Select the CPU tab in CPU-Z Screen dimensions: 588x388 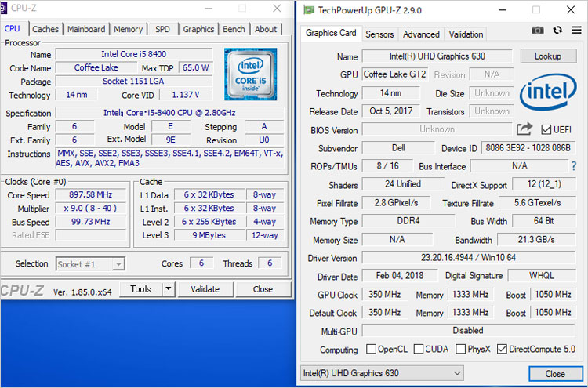[x=13, y=28]
